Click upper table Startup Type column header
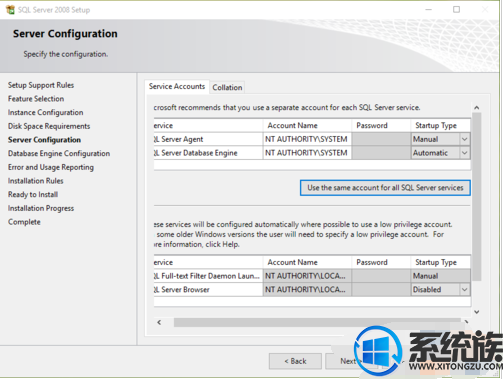This screenshot has width=503, height=379. [x=441, y=126]
